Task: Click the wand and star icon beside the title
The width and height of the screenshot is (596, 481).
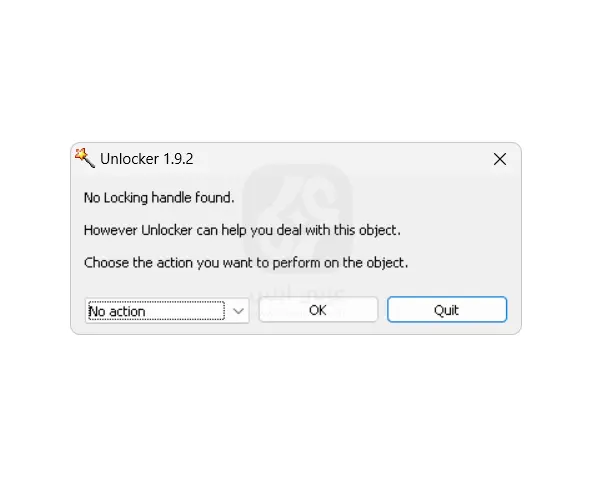Action: click(x=85, y=158)
